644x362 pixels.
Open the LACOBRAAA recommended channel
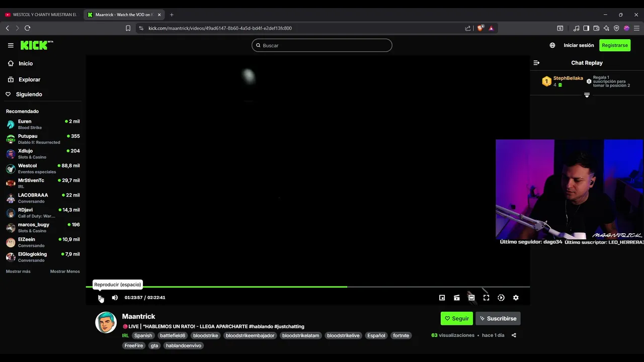click(x=43, y=198)
